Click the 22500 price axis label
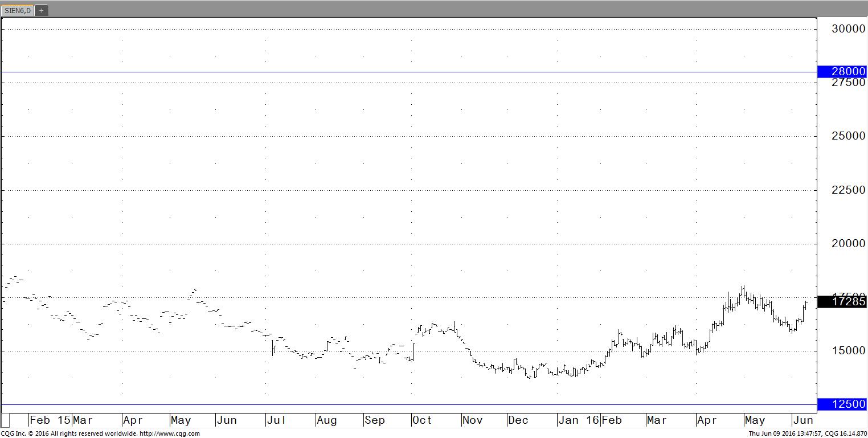 click(848, 190)
